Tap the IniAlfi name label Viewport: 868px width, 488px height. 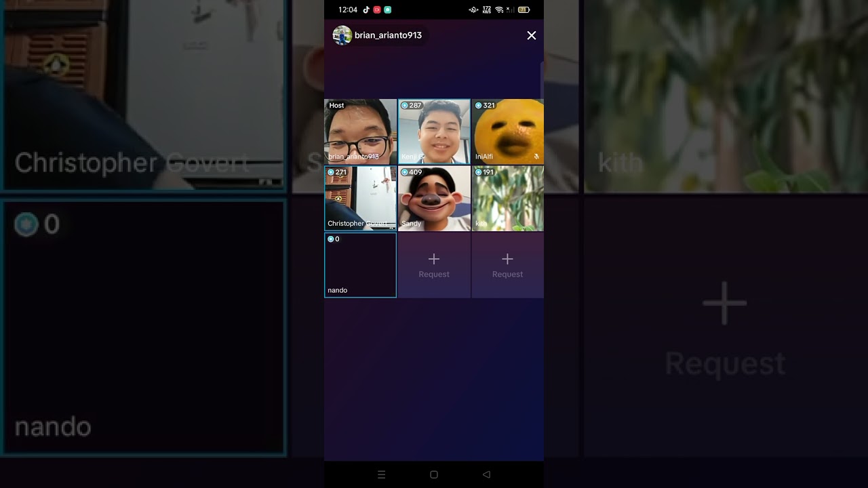pos(484,157)
